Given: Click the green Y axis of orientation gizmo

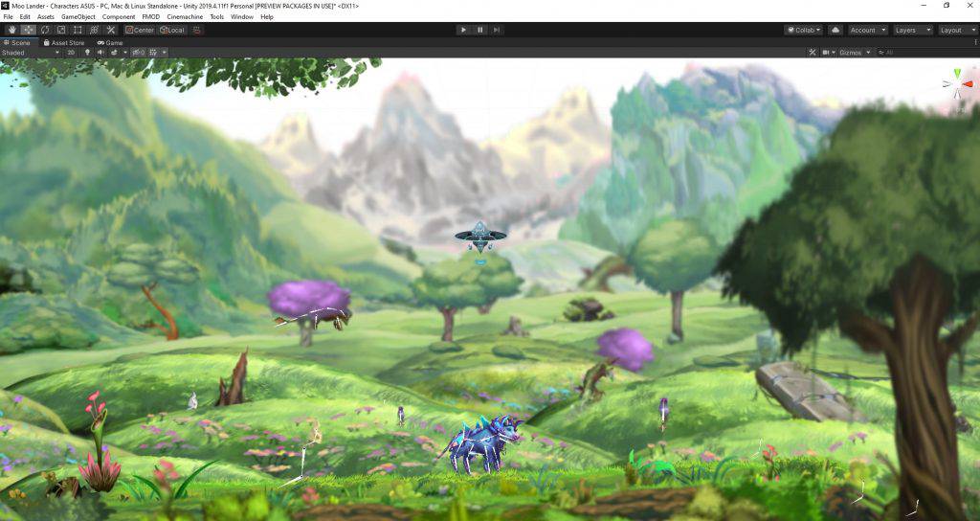Looking at the screenshot, I should (x=957, y=73).
